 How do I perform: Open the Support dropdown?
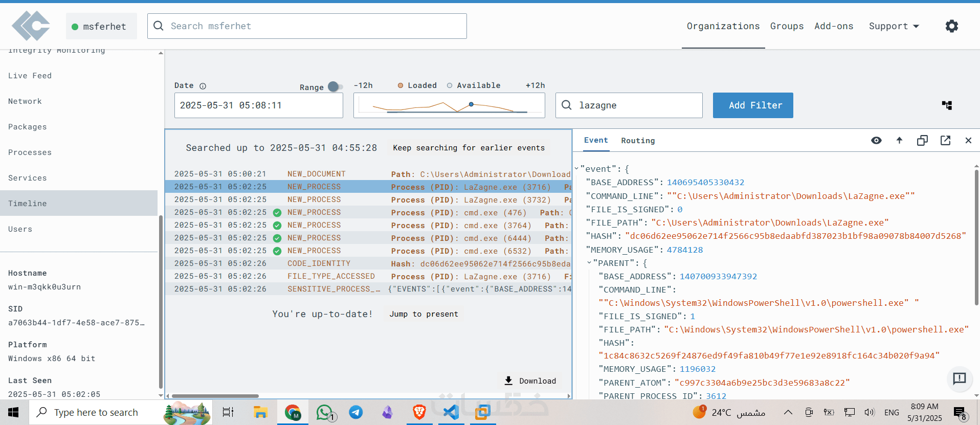pyautogui.click(x=894, y=26)
